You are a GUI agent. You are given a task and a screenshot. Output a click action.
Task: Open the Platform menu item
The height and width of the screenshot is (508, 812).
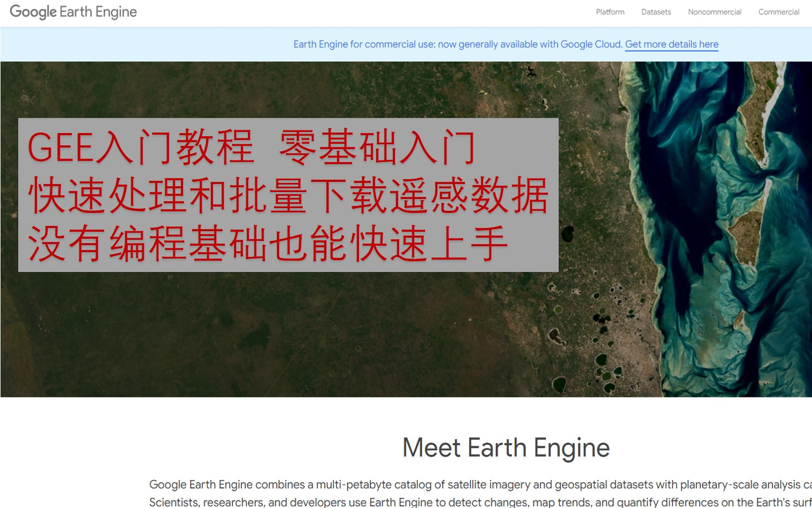pyautogui.click(x=610, y=12)
